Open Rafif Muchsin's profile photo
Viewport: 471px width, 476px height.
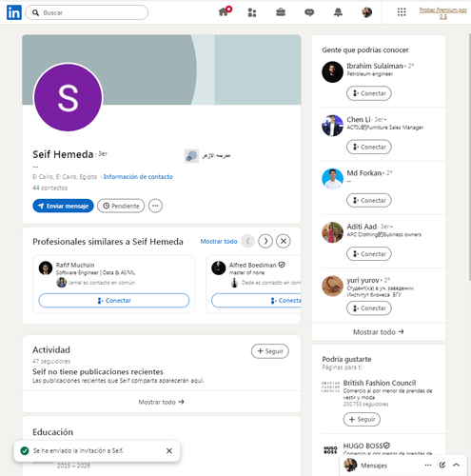[x=46, y=268]
